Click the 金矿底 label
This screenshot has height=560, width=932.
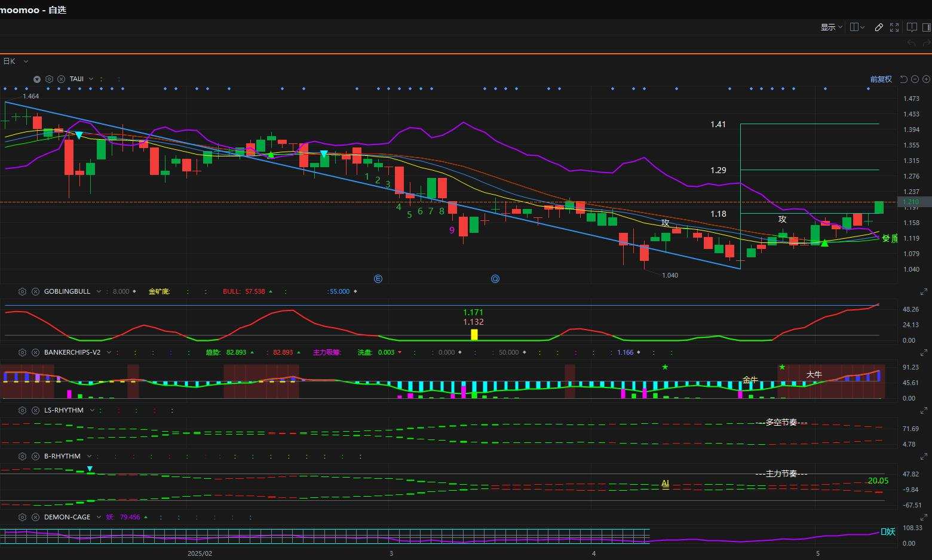[159, 291]
